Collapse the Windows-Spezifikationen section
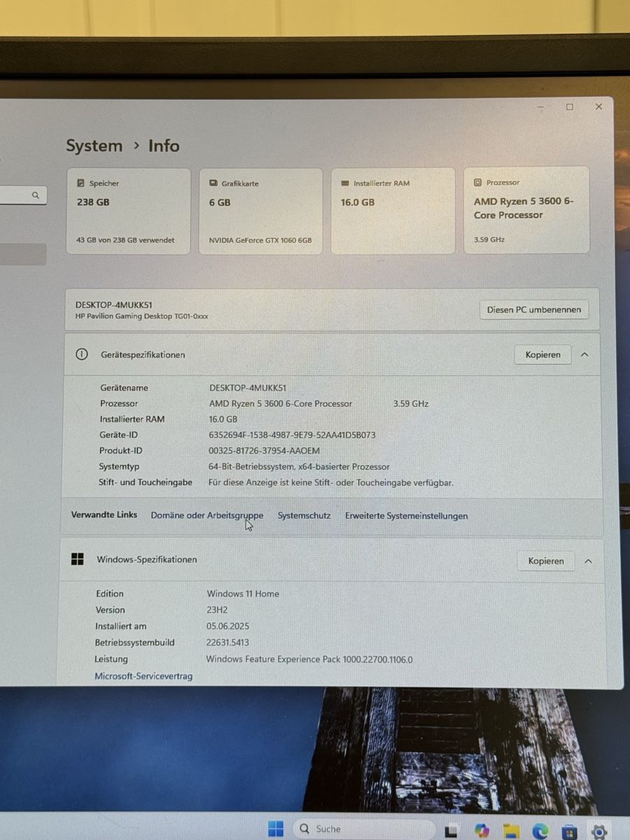The width and height of the screenshot is (630, 840). [x=588, y=561]
